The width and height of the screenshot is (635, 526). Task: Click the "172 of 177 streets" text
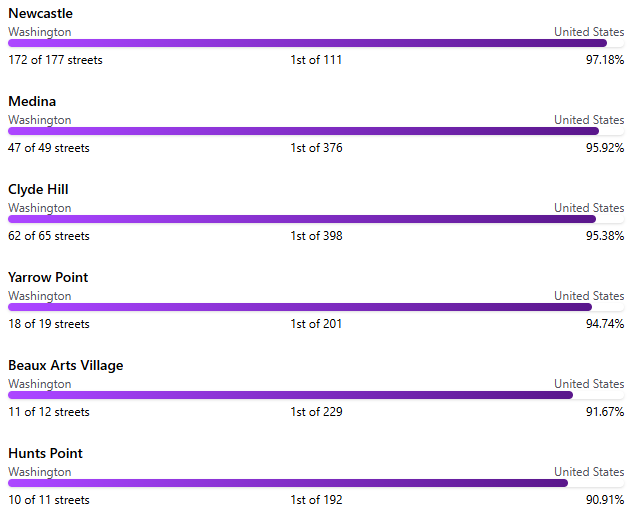point(55,60)
